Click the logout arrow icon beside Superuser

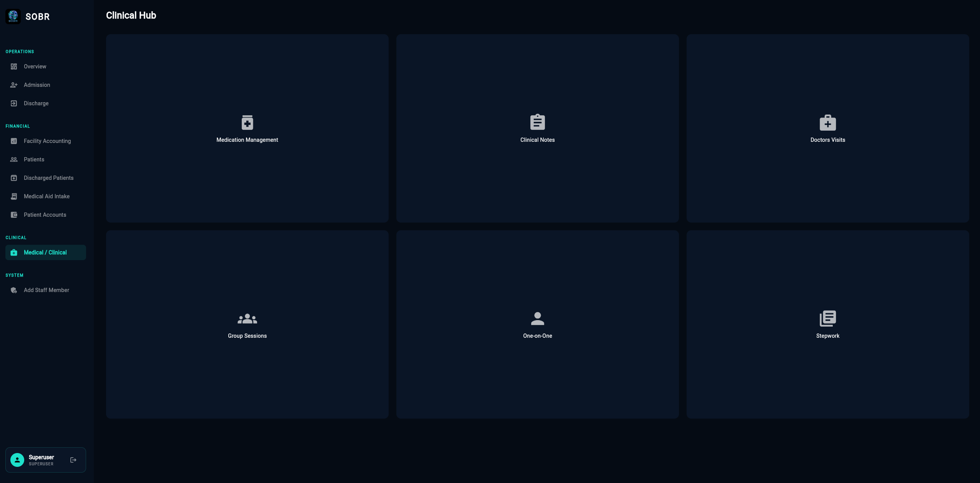tap(73, 460)
